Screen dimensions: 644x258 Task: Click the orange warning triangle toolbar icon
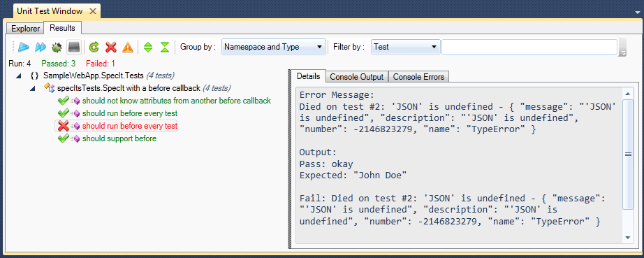128,48
